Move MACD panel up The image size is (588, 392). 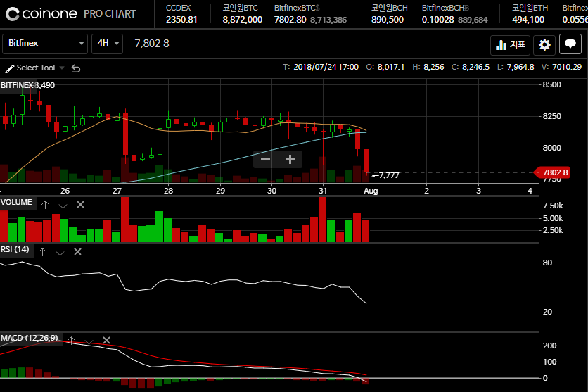pyautogui.click(x=71, y=340)
